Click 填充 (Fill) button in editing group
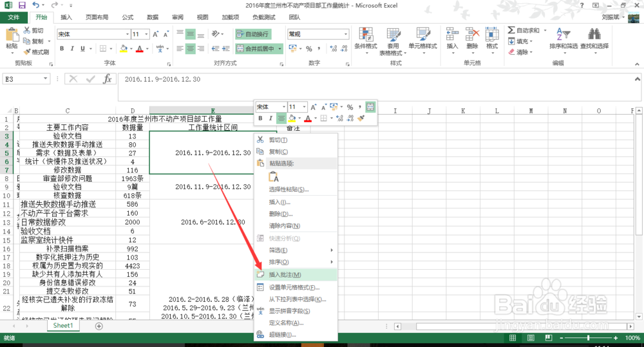The width and height of the screenshot is (644, 347). click(x=520, y=41)
